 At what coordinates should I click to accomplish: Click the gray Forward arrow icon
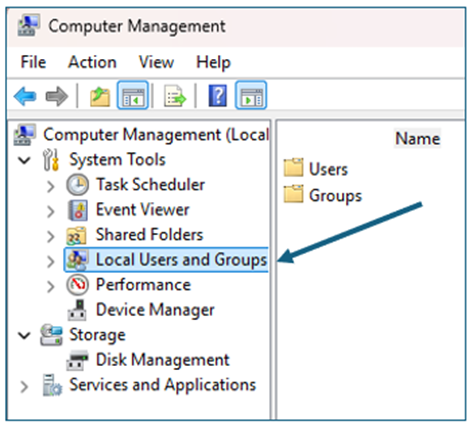pos(57,96)
